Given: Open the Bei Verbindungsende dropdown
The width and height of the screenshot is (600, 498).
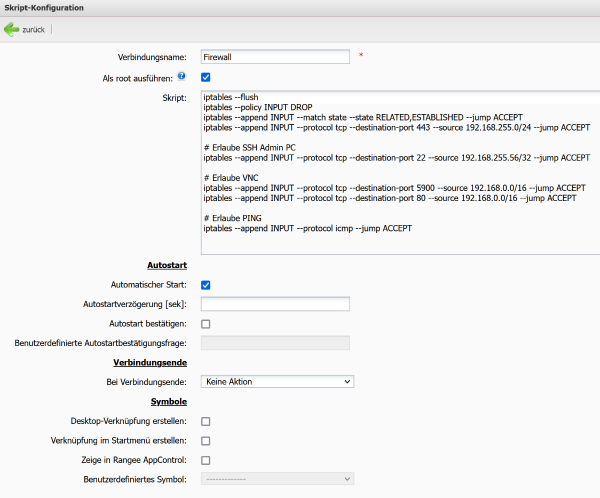Looking at the screenshot, I should [x=277, y=381].
